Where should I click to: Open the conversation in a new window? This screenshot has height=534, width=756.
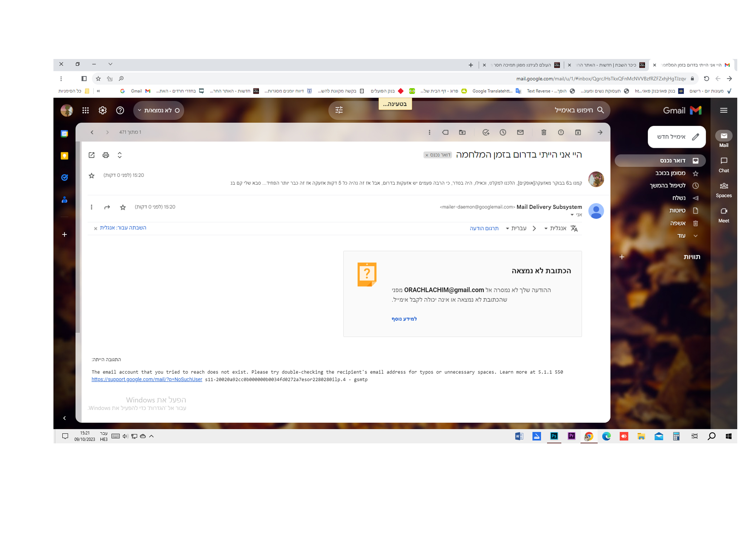(92, 155)
